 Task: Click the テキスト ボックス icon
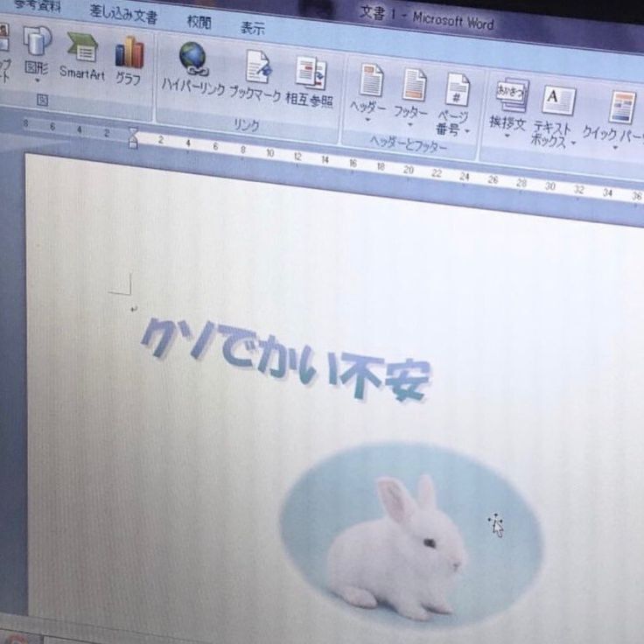pos(557,101)
